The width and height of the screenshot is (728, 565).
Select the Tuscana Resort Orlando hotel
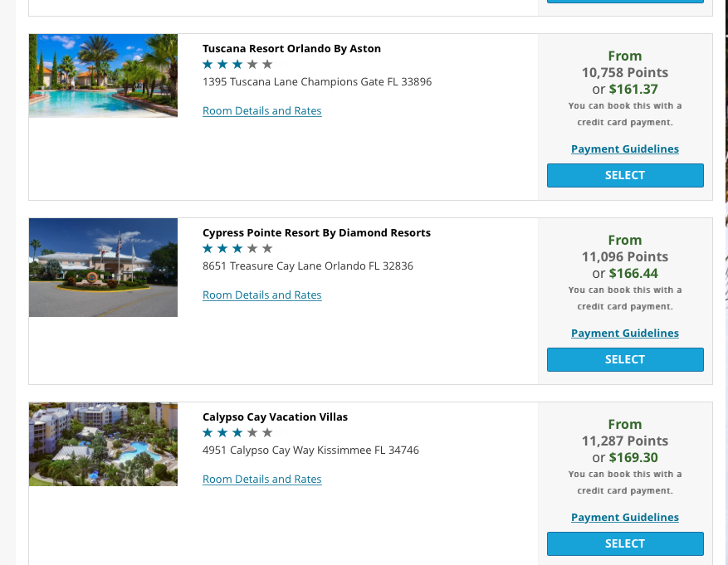pyautogui.click(x=625, y=175)
